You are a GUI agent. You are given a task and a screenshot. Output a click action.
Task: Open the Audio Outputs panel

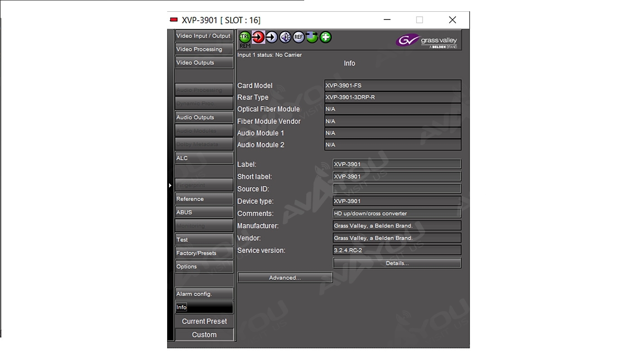(204, 117)
